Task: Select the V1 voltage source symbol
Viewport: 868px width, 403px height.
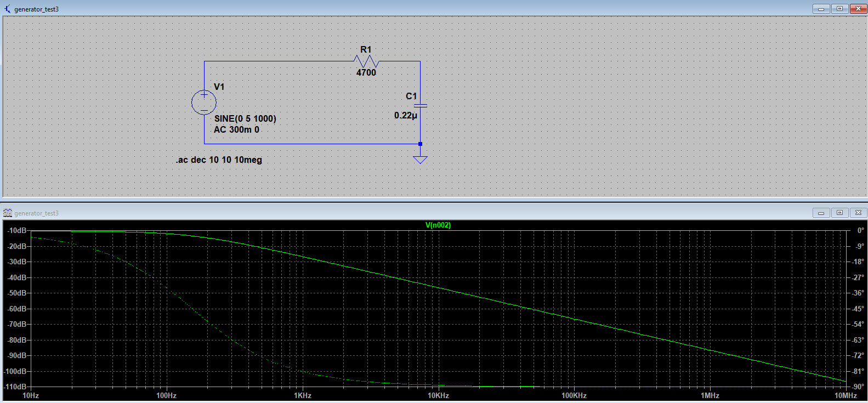Action: (204, 103)
